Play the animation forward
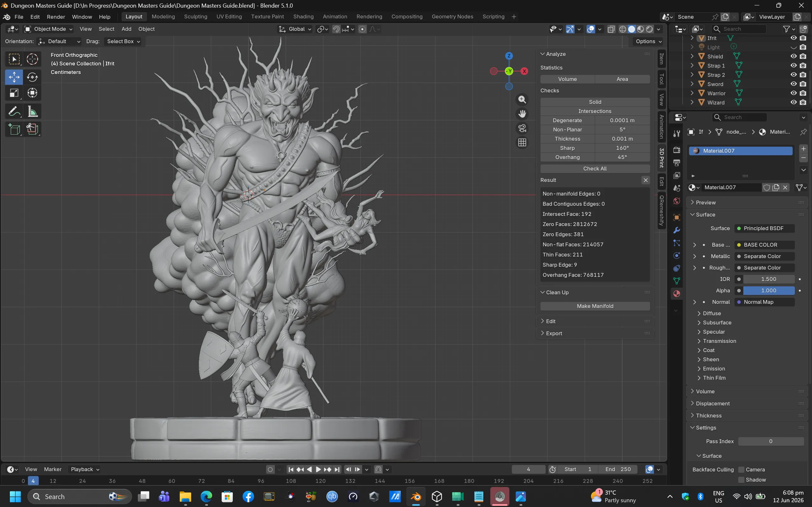Screen dimensions: 812x507 click(318, 470)
